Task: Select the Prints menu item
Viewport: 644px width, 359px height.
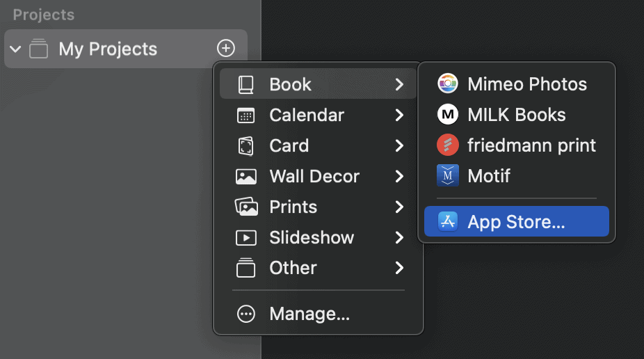Action: 319,207
